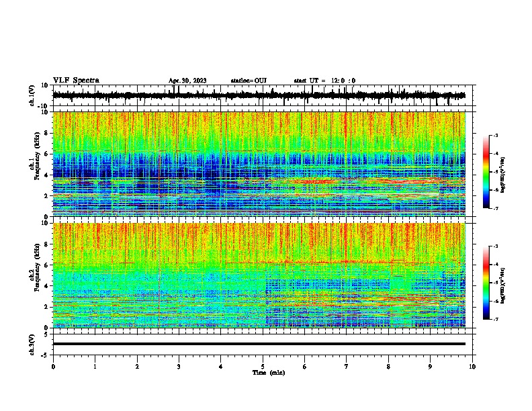Click the ch.2 "Frequency (kHz)" axis label
532x411 pixels.
37,267
